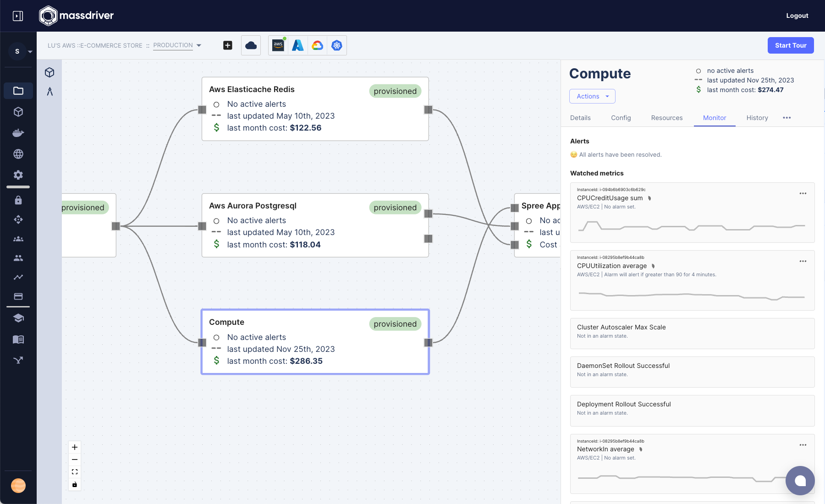Fit the canvas view to screen
The width and height of the screenshot is (825, 504).
coord(75,472)
